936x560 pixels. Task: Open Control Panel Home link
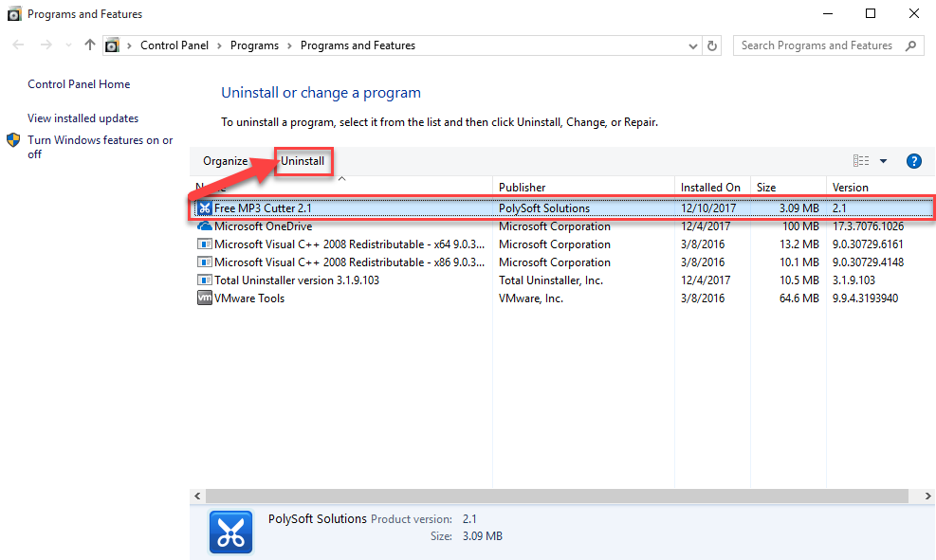79,84
